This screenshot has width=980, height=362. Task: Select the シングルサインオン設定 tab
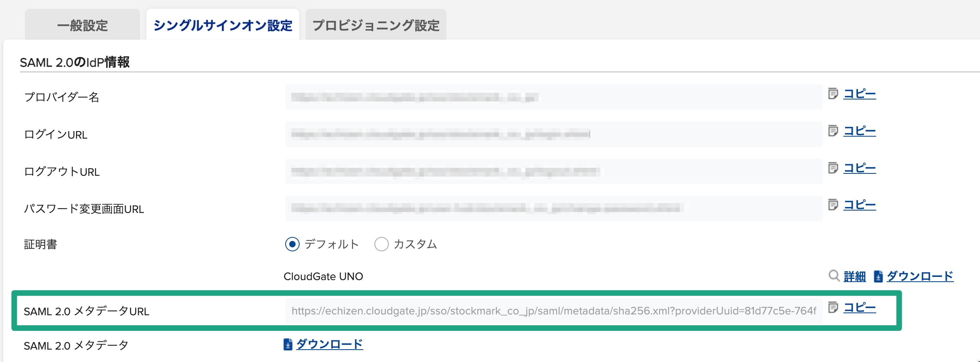point(223,26)
